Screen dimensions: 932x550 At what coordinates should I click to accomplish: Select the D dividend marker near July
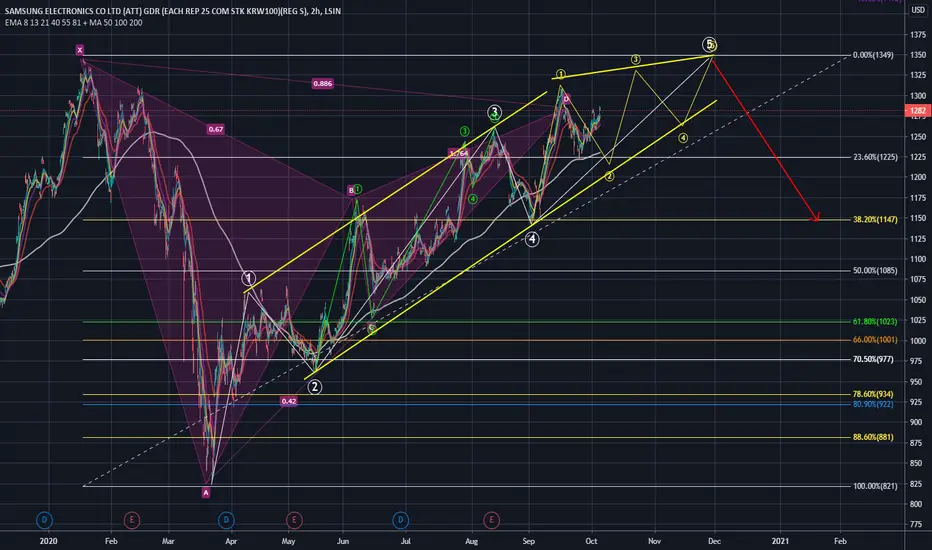[401, 520]
